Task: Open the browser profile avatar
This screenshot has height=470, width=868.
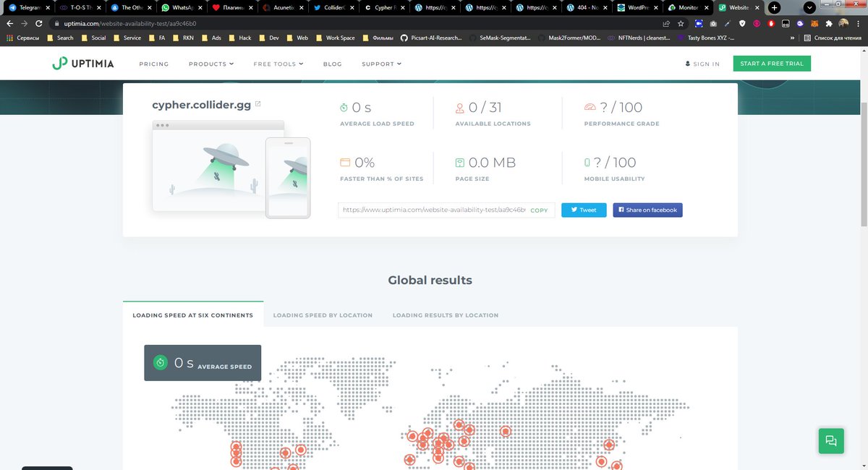Action: [x=843, y=23]
